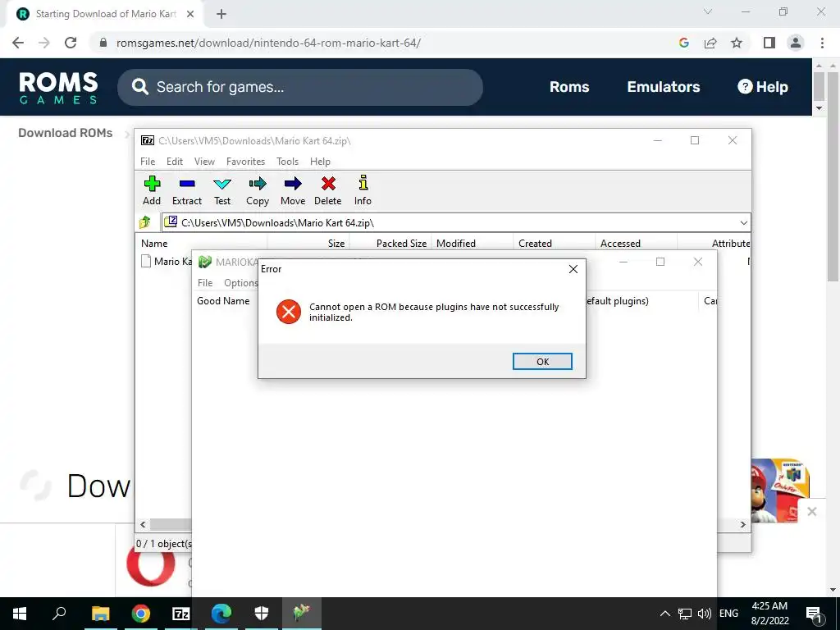Close the Mario Kart download tab

coord(190,14)
